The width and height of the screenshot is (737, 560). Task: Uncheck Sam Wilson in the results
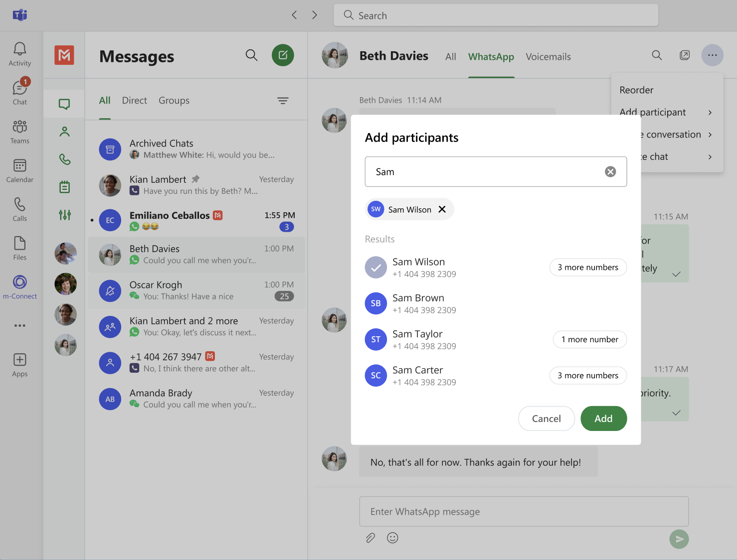376,268
